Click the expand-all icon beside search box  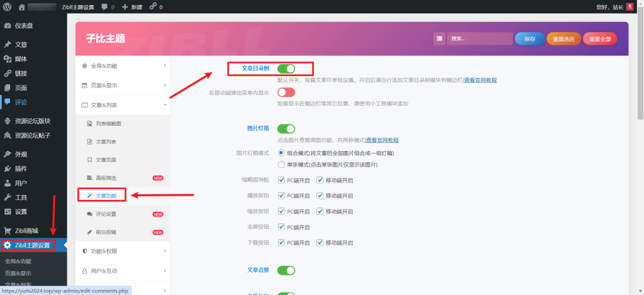439,39
